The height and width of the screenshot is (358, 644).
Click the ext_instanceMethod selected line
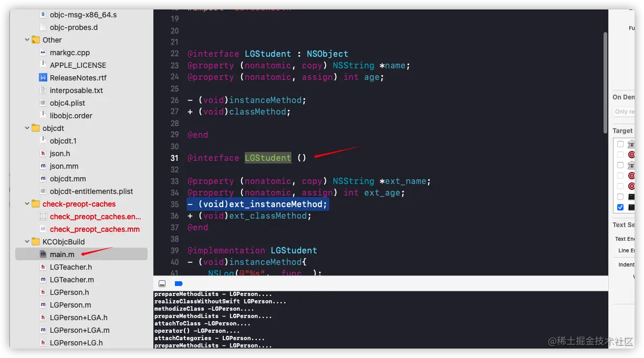(x=258, y=204)
